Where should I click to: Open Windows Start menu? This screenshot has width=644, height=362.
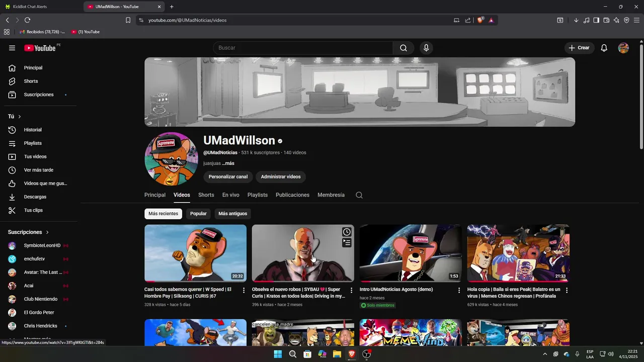point(278,354)
